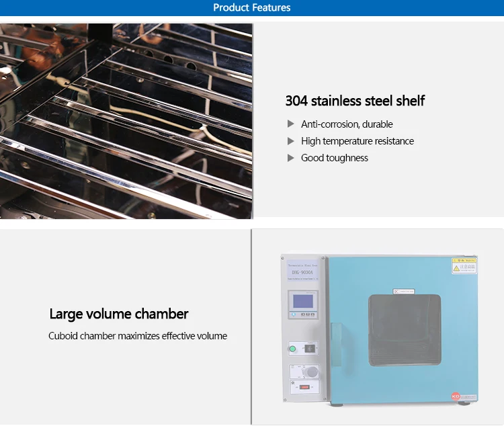This screenshot has height=426, width=504.
Task: Toggle the black rocker switch on oven
Action: (308, 349)
